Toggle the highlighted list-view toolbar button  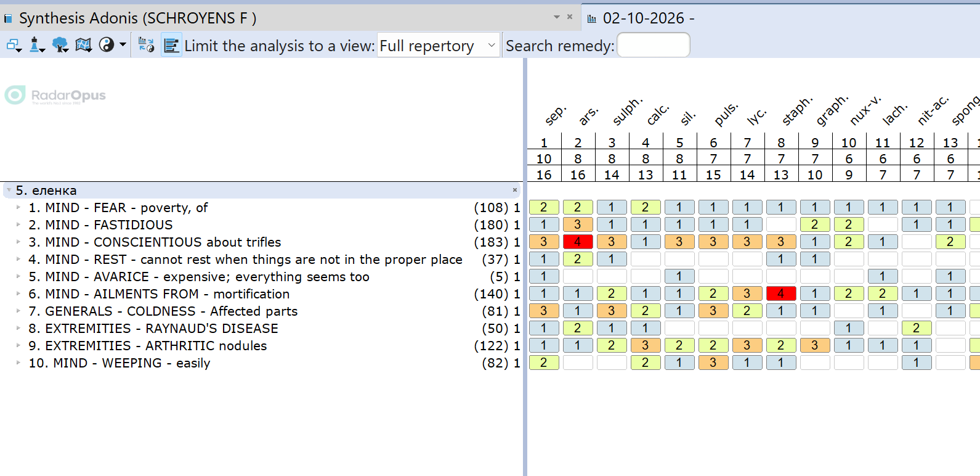pyautogui.click(x=172, y=45)
